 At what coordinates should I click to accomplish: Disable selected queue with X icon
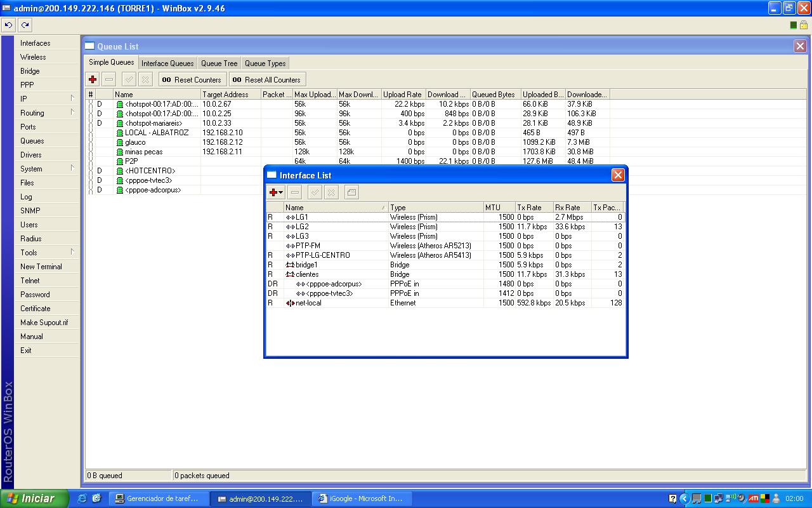(145, 79)
